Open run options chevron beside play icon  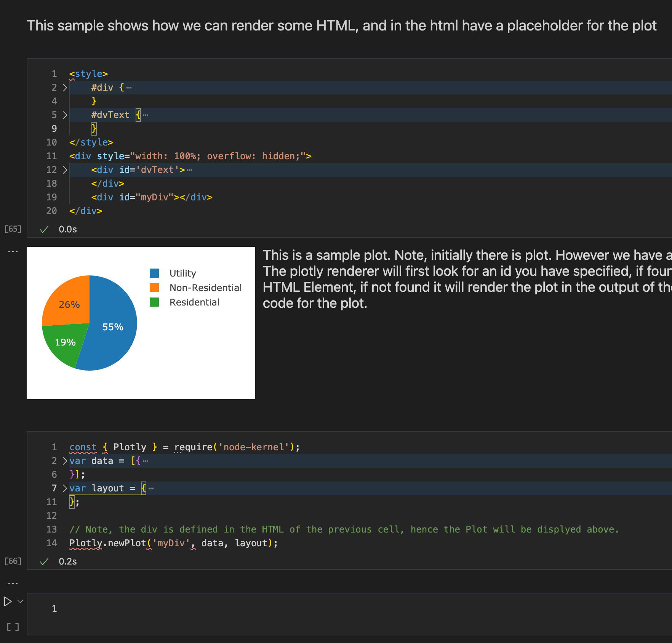click(20, 601)
